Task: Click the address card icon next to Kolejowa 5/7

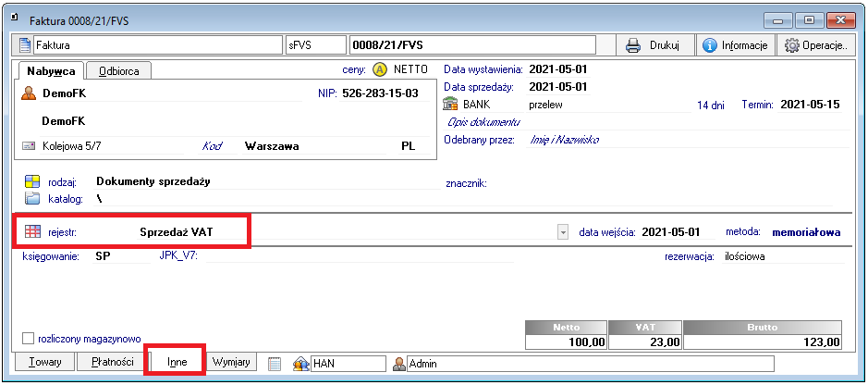Action: pos(28,146)
